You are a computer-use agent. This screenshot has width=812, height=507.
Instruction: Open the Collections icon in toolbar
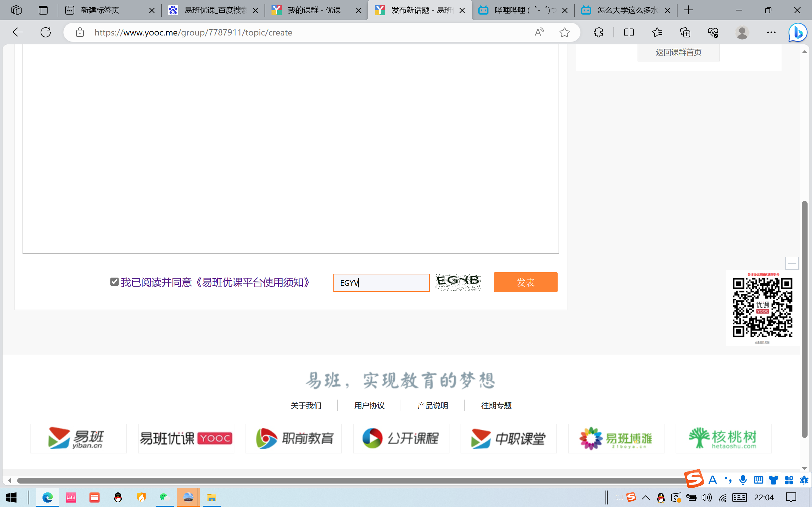coord(685,33)
